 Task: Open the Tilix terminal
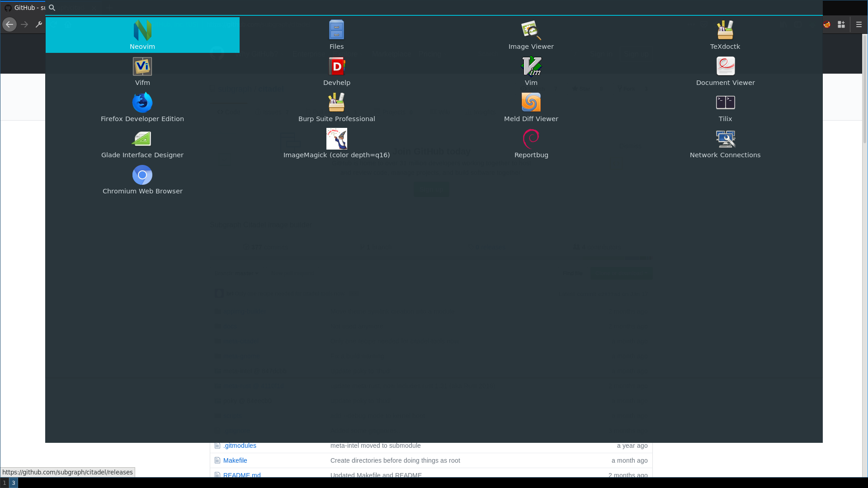pyautogui.click(x=725, y=107)
